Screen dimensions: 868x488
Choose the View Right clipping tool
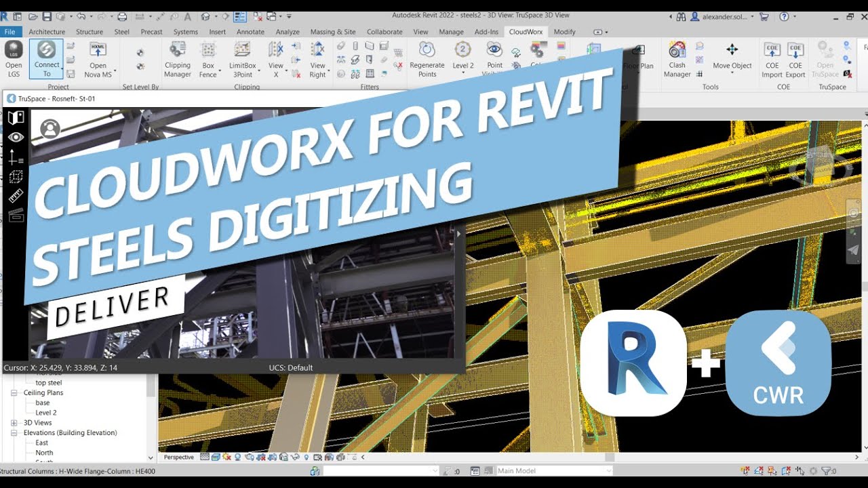317,59
